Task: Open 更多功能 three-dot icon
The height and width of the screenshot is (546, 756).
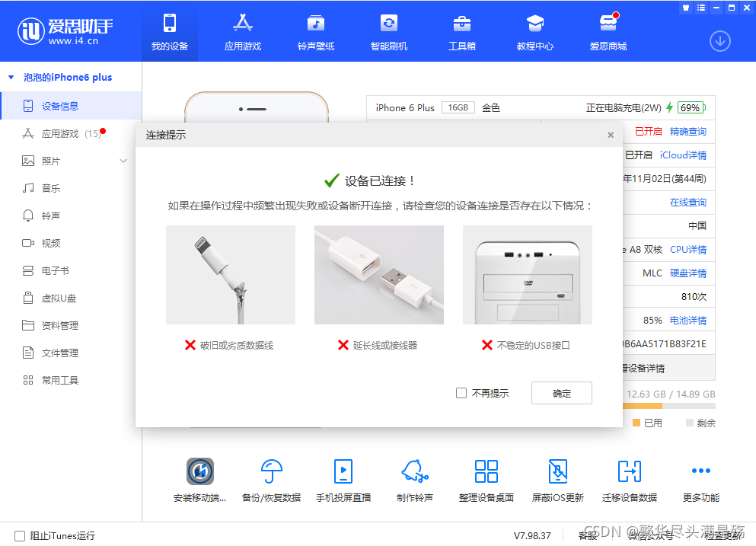Action: tap(701, 471)
